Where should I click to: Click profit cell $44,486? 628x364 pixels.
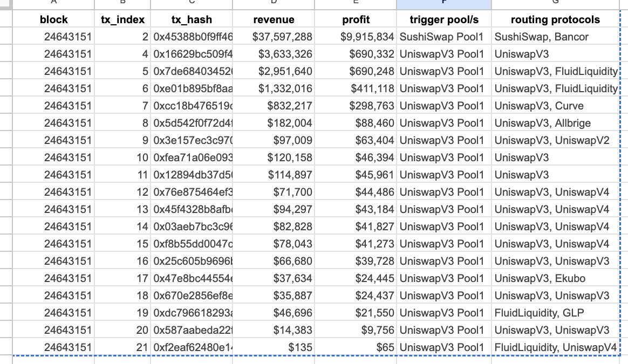356,192
